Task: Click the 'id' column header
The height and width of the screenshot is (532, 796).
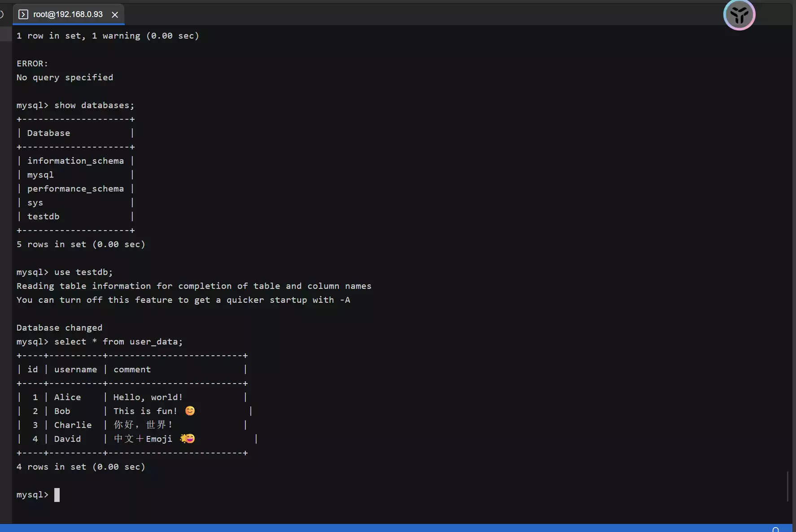Action: tap(32, 370)
